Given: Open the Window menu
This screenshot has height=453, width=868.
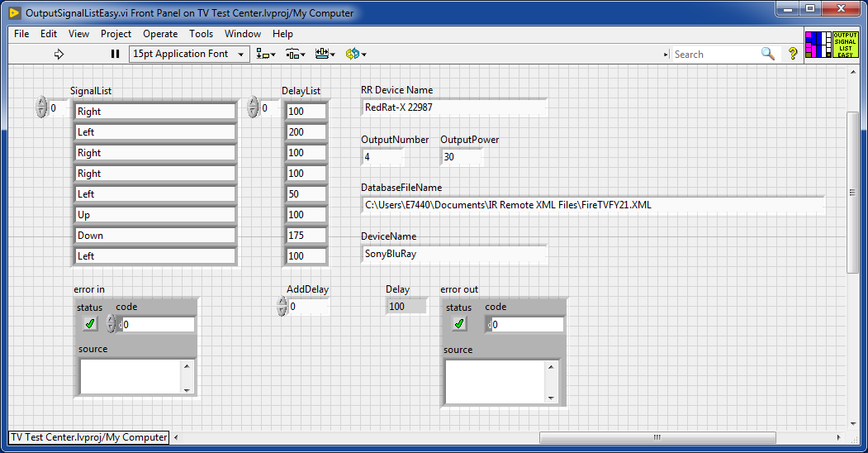Looking at the screenshot, I should click(x=243, y=34).
